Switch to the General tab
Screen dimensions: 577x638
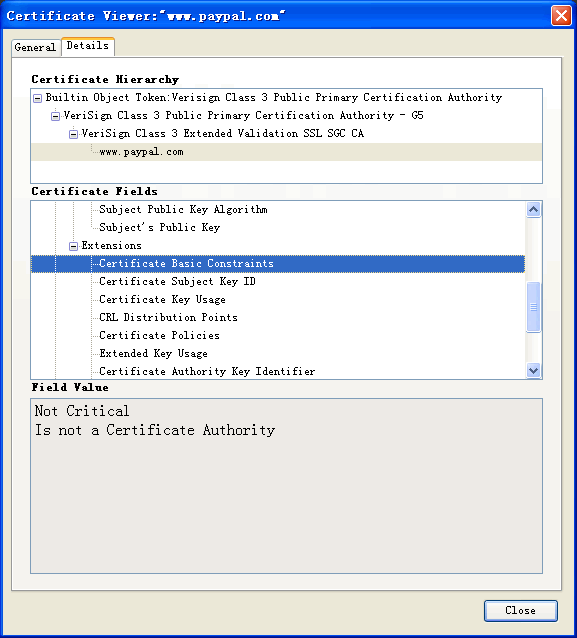(35, 47)
